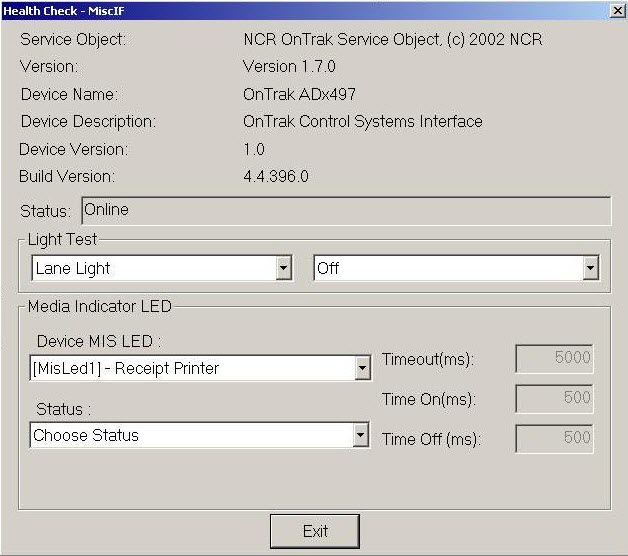The width and height of the screenshot is (628, 556).
Task: Click the 'Device Version:' label
Action: tap(73, 149)
